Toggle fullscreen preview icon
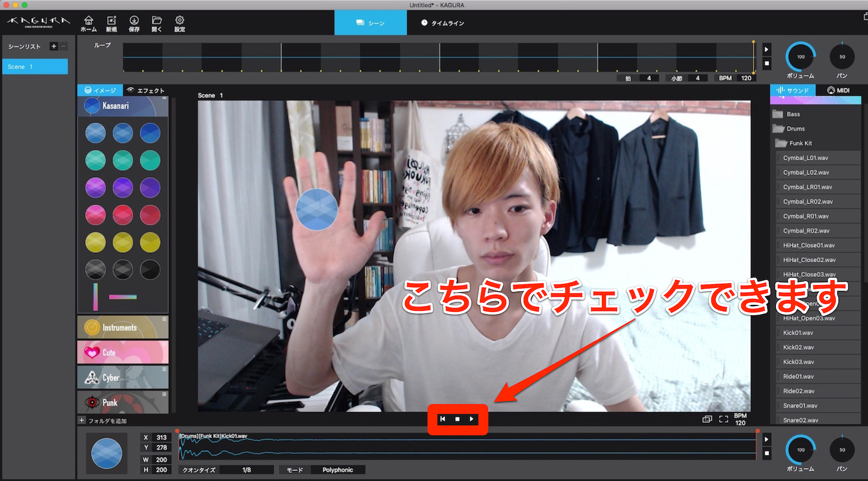Viewport: 868px width, 481px height. (x=724, y=419)
